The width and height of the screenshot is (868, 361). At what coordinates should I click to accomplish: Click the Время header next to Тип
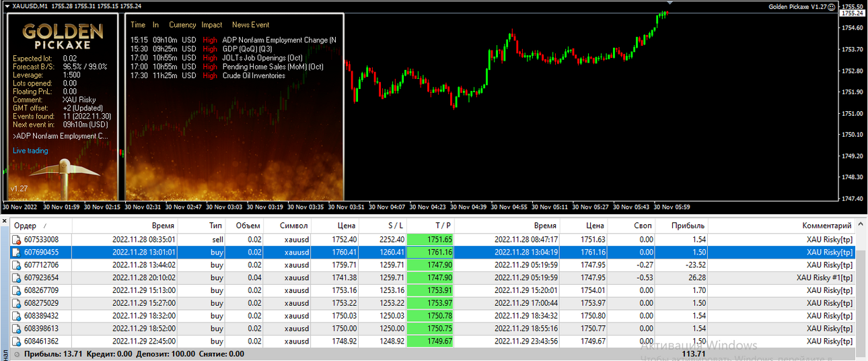coord(125,226)
